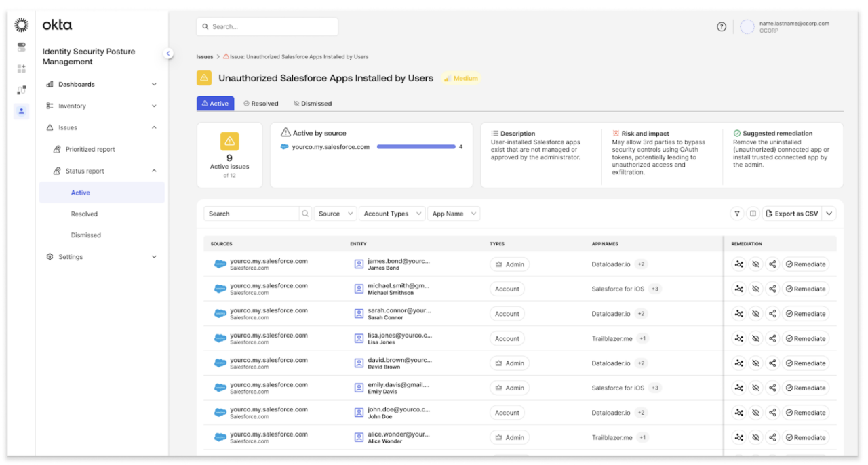Open the Account Types dropdown
Image resolution: width=868 pixels, height=465 pixels.
coord(392,213)
